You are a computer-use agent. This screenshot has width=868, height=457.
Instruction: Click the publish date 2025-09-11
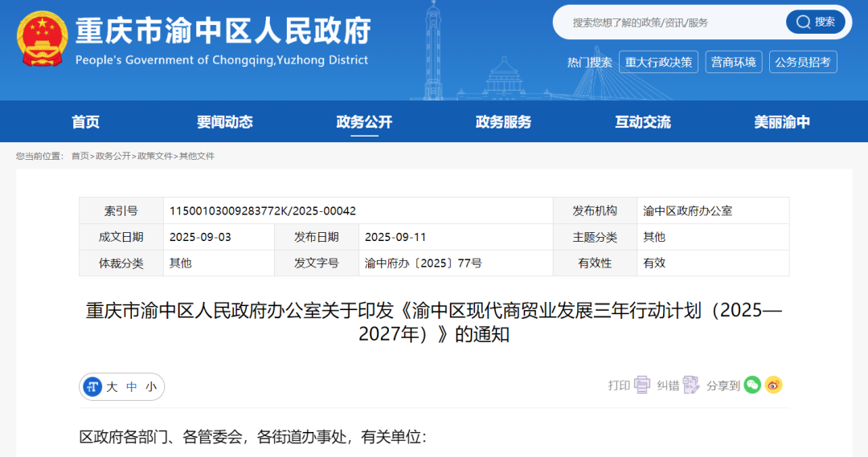click(395, 237)
